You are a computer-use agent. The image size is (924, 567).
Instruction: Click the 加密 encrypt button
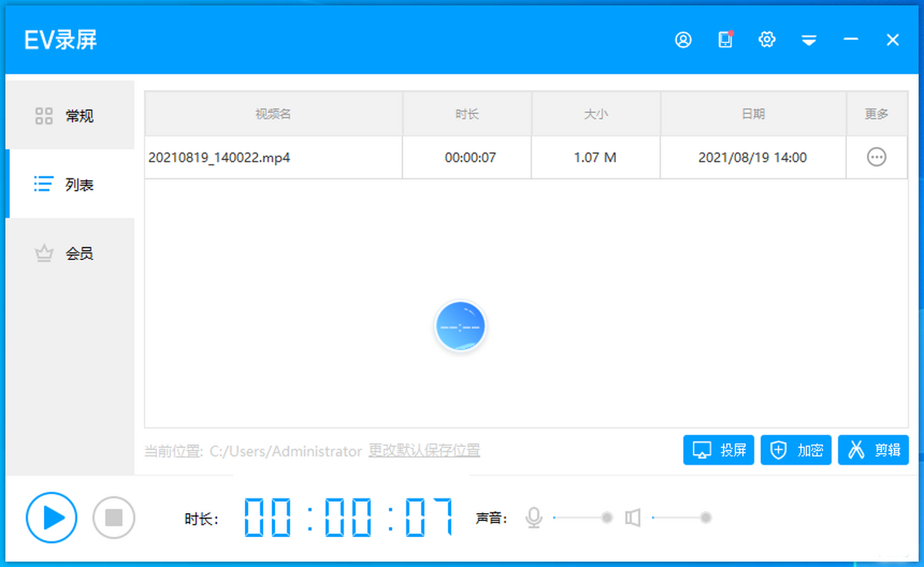796,450
